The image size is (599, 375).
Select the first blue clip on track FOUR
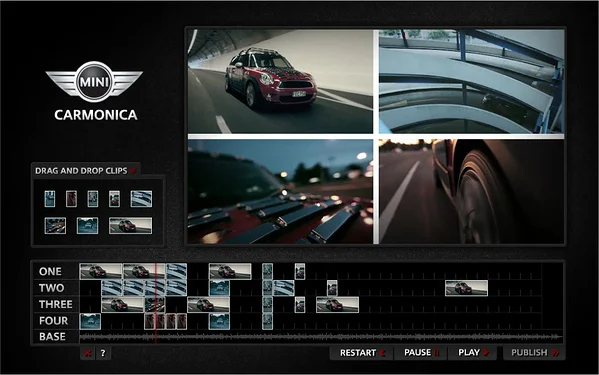[x=90, y=322]
